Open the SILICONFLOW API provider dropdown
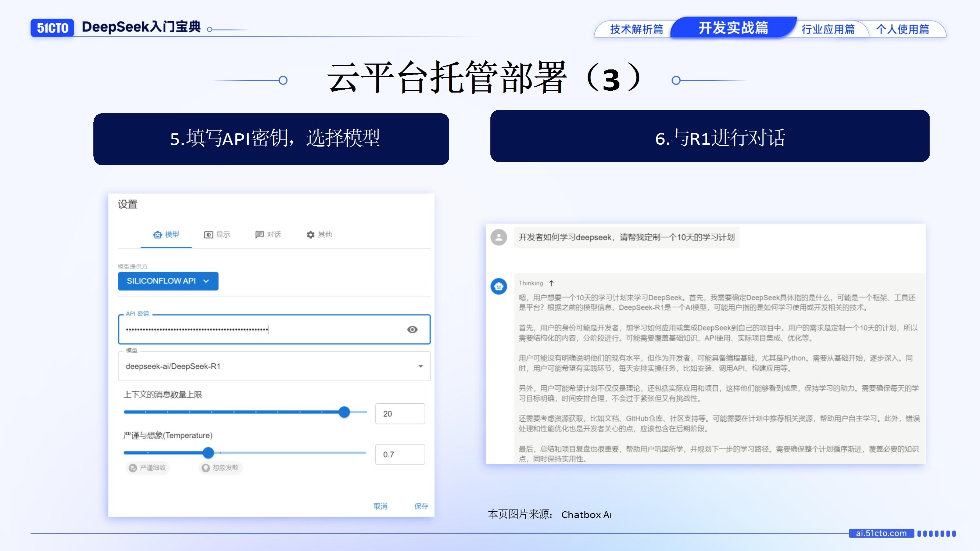The height and width of the screenshot is (551, 980). coord(168,281)
